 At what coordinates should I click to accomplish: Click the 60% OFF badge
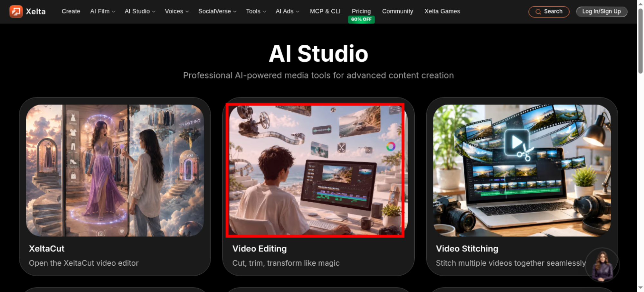coord(361,19)
